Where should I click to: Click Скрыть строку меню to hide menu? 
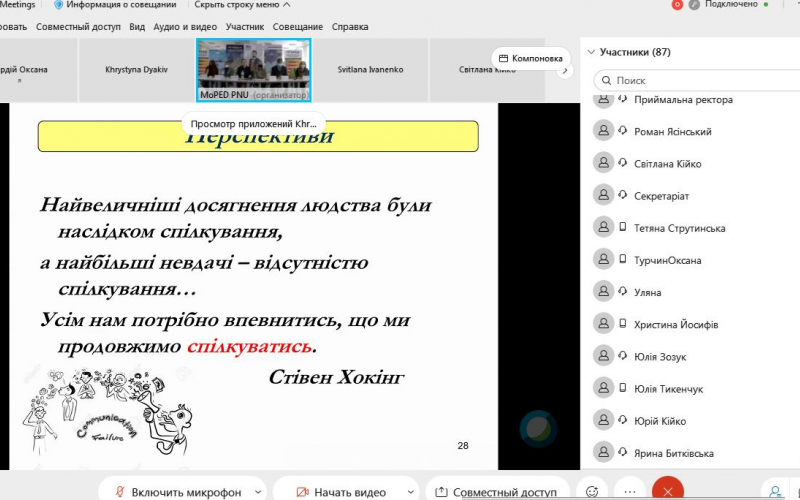[242, 5]
